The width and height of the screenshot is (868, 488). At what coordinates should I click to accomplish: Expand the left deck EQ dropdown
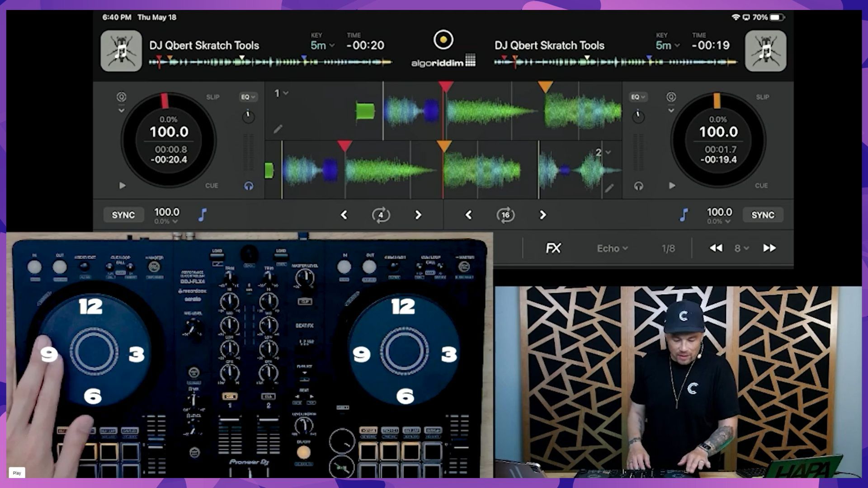[x=248, y=97]
